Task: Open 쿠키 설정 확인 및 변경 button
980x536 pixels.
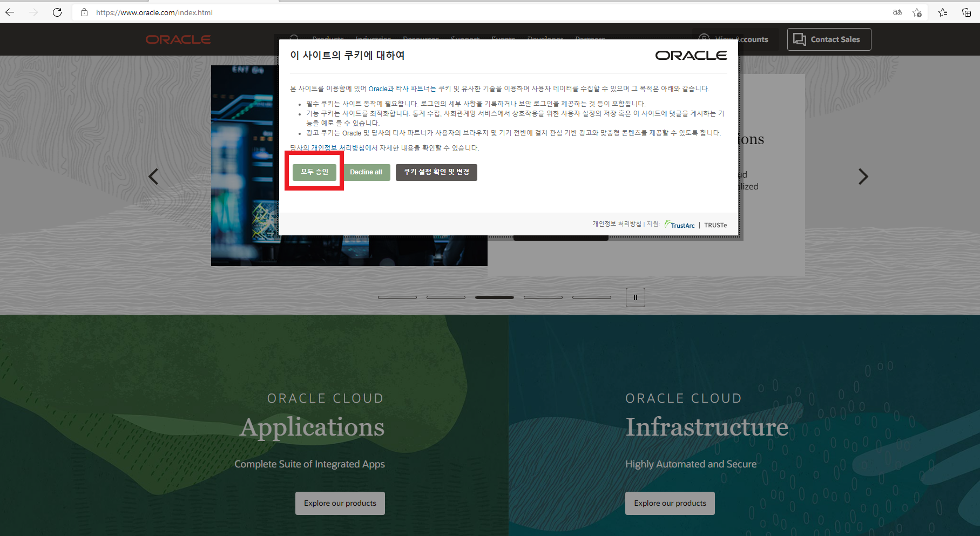Action: point(436,172)
